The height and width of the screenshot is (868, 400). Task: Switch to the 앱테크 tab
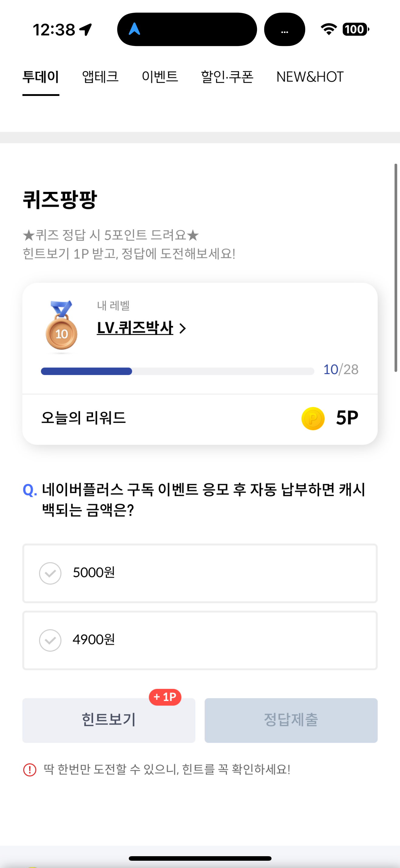click(101, 77)
